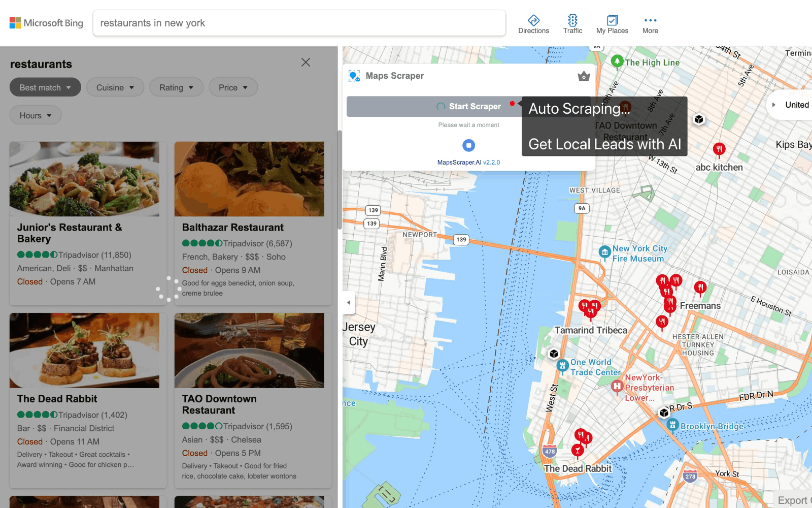The width and height of the screenshot is (812, 508).
Task: Click the Newport route 139 shield
Action: click(461, 239)
